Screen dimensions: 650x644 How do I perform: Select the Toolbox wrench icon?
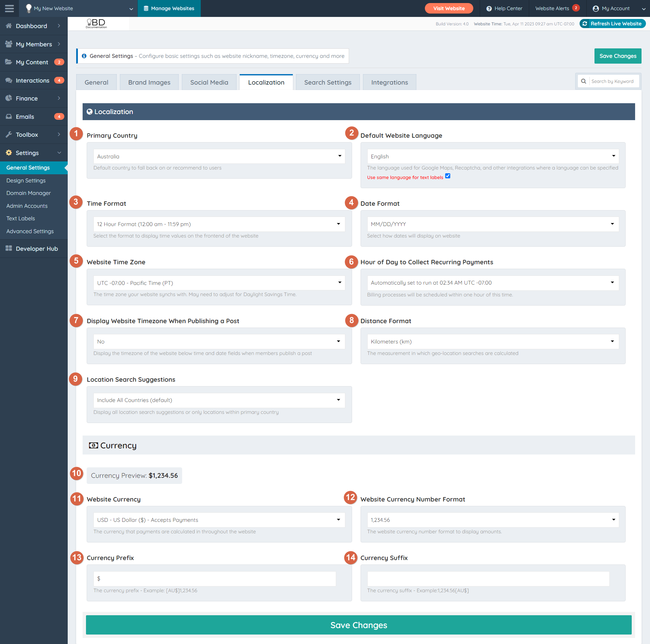(x=8, y=134)
